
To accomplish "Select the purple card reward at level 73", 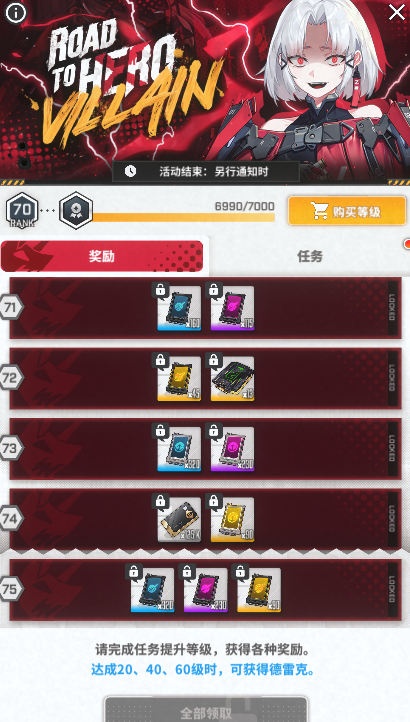I will click(232, 448).
